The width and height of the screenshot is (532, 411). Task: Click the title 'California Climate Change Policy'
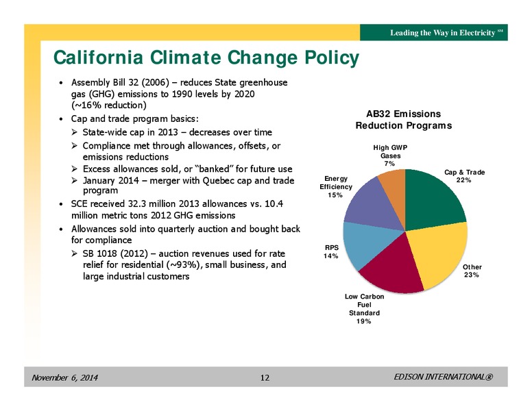coord(206,58)
